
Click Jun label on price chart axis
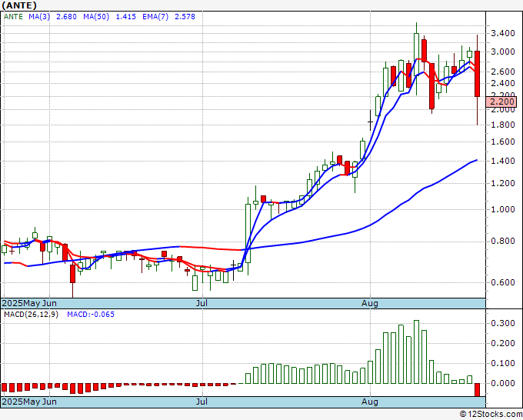[49, 303]
